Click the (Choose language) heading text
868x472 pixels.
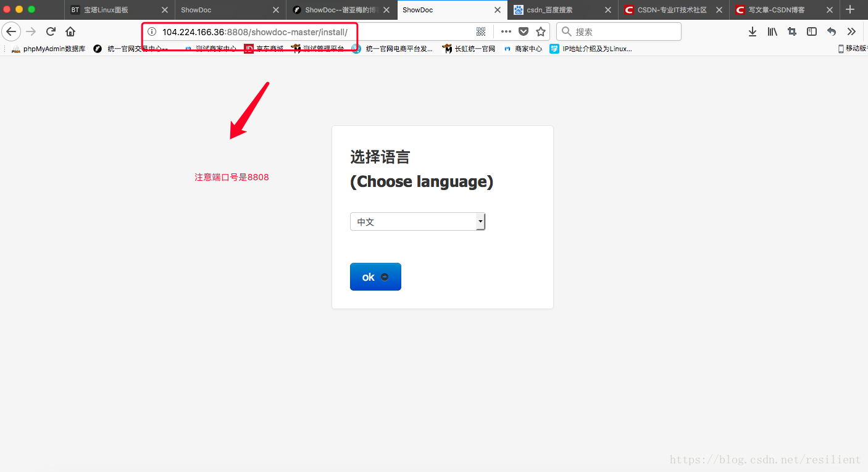point(422,181)
